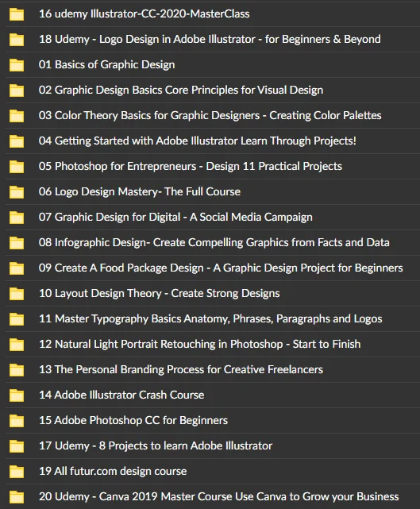
Task: Select '14 Adobe Illustrator Crash Course' name
Action: [121, 395]
